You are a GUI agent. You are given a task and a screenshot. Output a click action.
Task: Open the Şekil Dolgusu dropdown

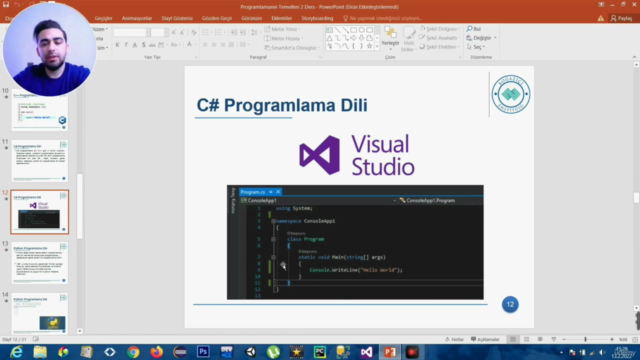[x=440, y=29]
